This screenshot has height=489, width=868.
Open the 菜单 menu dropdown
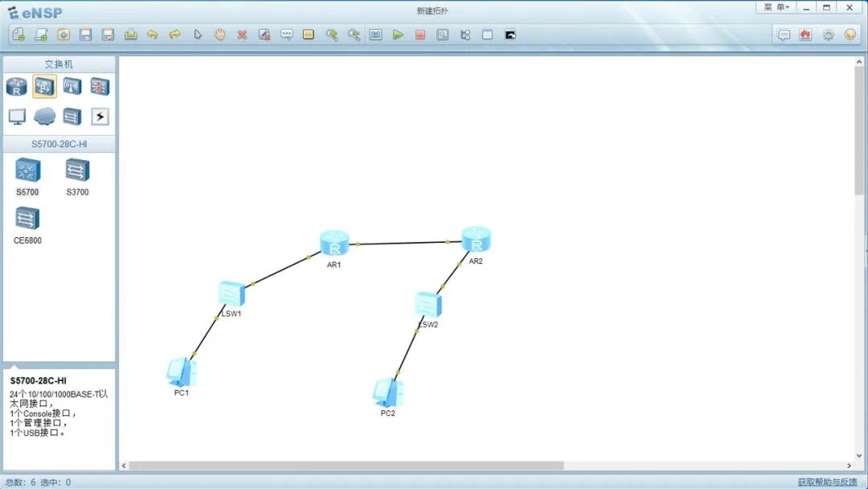click(776, 7)
